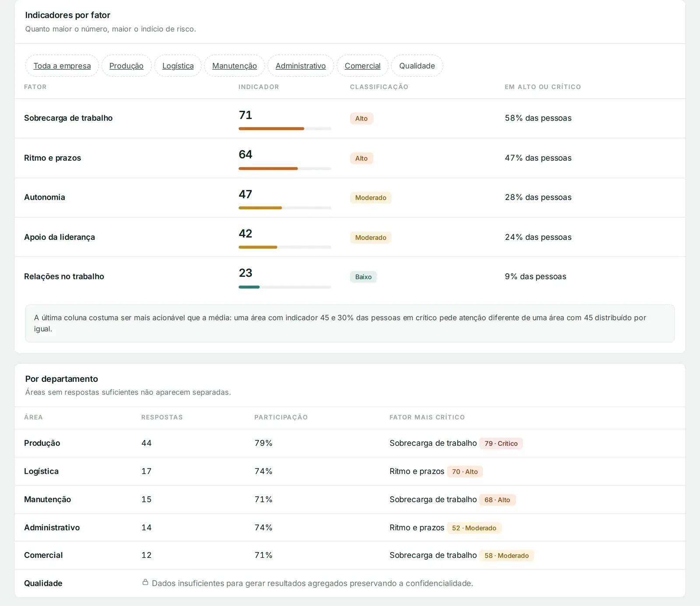Click the '70 · Alto' badge for Logística
The height and width of the screenshot is (606, 700).
point(465,472)
